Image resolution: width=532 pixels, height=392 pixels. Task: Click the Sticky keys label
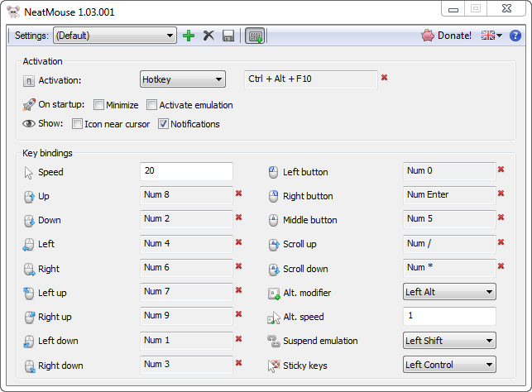[305, 366]
